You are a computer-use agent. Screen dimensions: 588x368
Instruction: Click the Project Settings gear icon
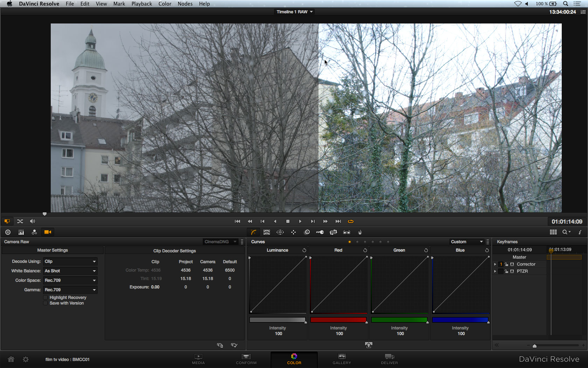point(26,359)
